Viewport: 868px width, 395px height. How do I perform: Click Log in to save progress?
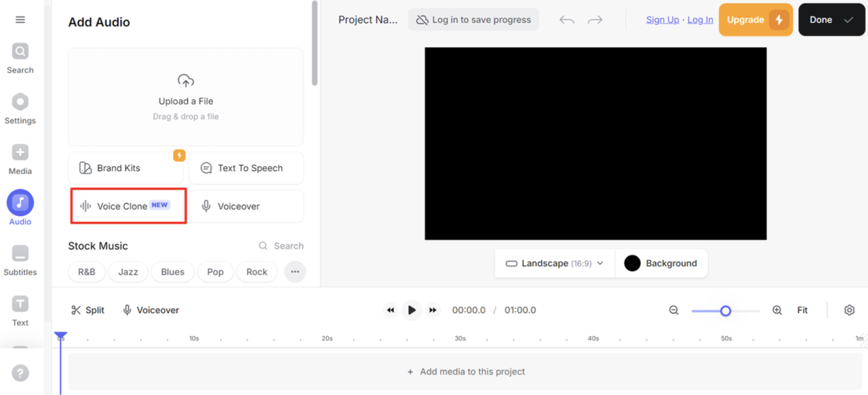click(x=473, y=20)
